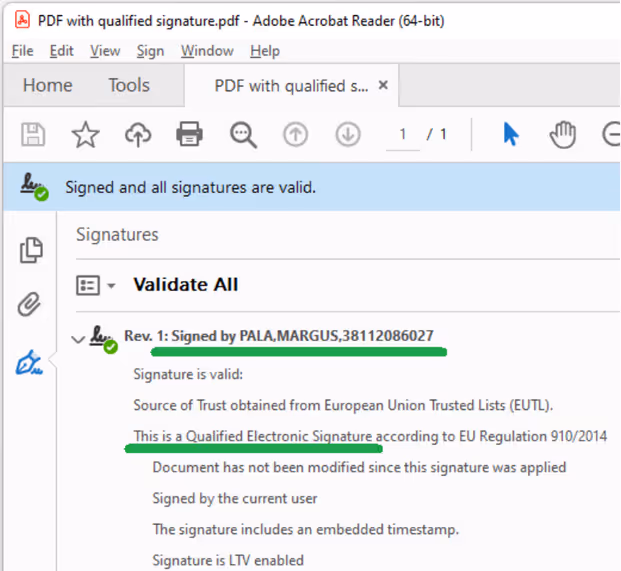The width and height of the screenshot is (621, 571).
Task: Open the Find text magnifier tool
Action: point(243,135)
